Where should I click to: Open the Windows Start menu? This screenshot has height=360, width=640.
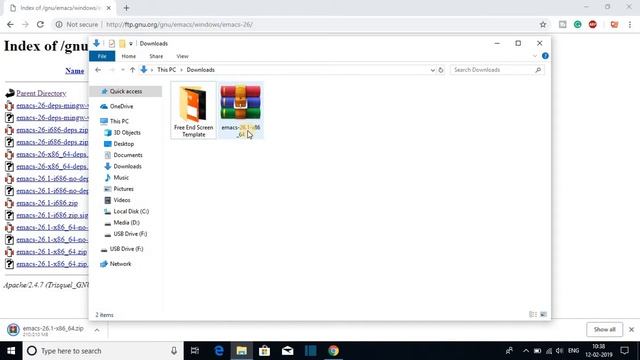[x=11, y=351]
